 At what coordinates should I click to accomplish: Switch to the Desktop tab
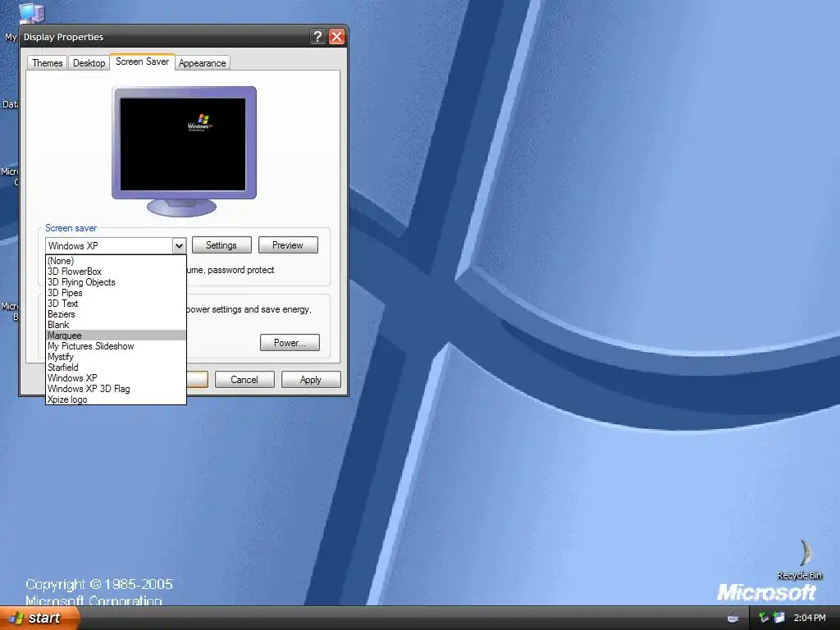pyautogui.click(x=89, y=62)
